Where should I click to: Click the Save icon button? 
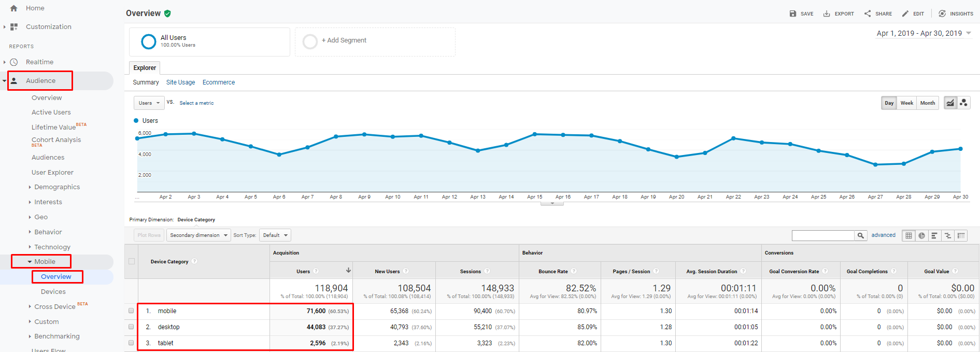pos(793,13)
